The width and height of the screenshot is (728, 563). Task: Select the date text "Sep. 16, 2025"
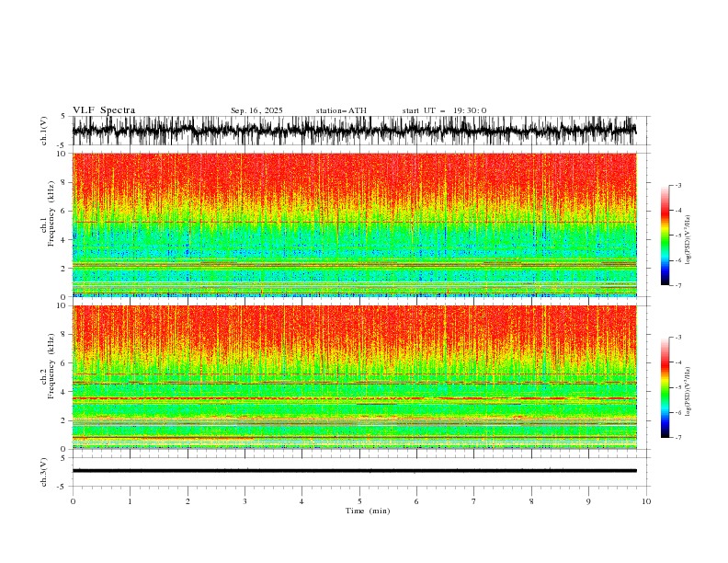tap(256, 110)
